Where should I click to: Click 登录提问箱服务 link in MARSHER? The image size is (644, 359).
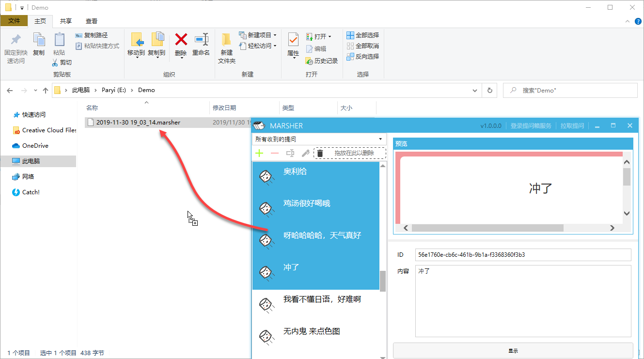[x=531, y=126]
